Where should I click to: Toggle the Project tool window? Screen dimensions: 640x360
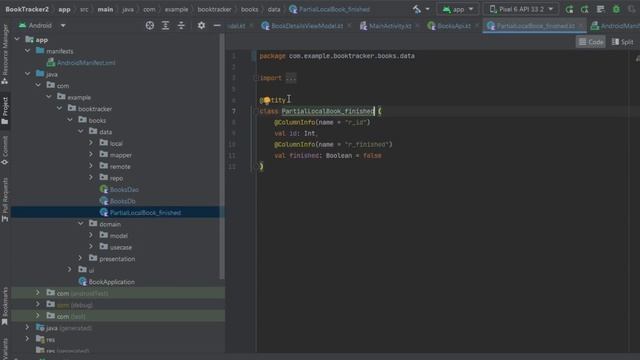tap(5, 111)
